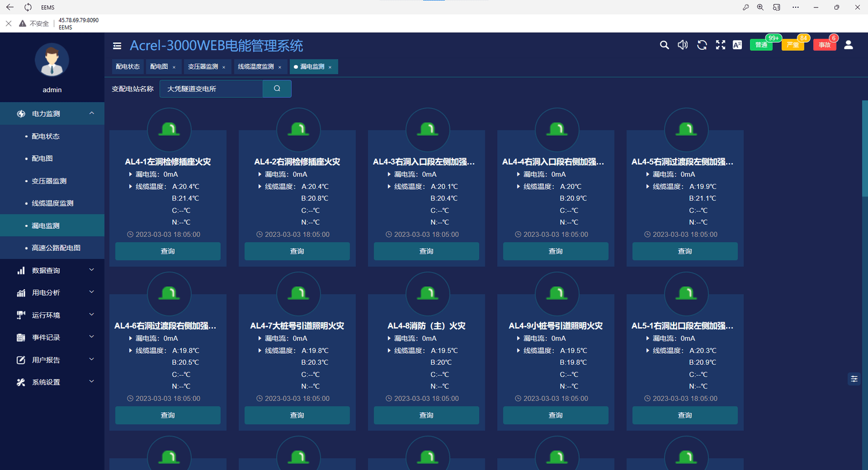Select 线缆温度监测 in the sidebar
The height and width of the screenshot is (470, 868).
[52, 203]
